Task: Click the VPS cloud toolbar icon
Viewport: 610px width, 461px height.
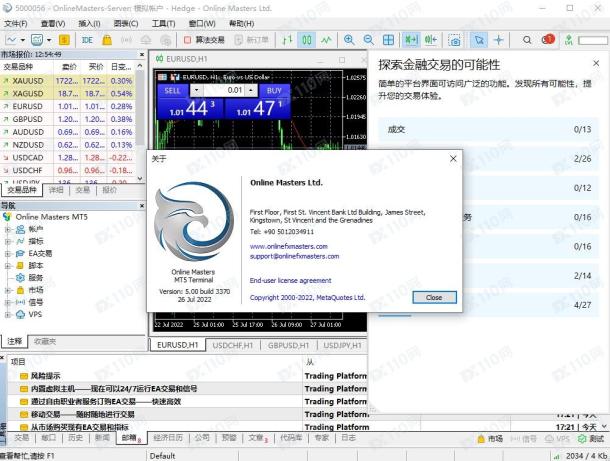Action: (146, 40)
